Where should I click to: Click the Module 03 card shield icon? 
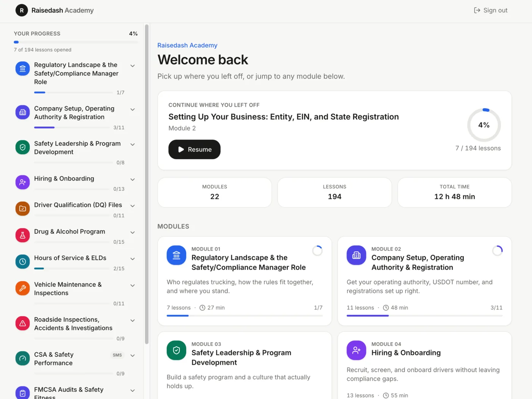(176, 350)
